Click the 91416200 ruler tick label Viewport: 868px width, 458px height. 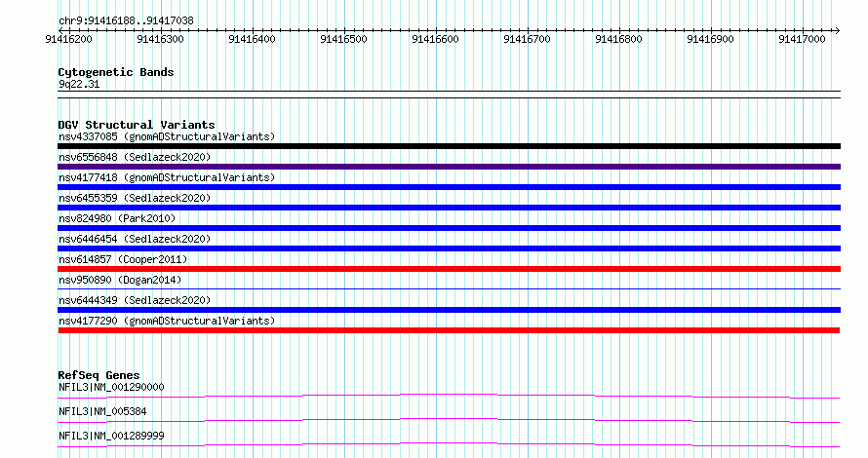[x=68, y=39]
